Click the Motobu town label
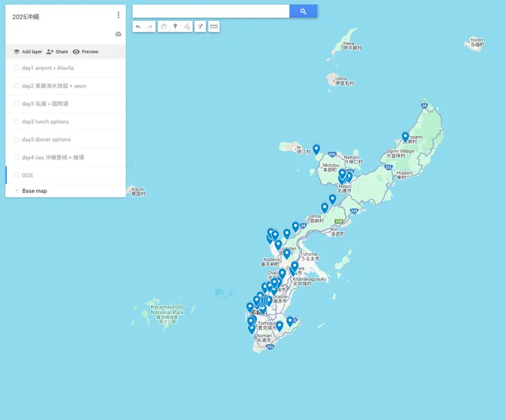 (x=331, y=167)
